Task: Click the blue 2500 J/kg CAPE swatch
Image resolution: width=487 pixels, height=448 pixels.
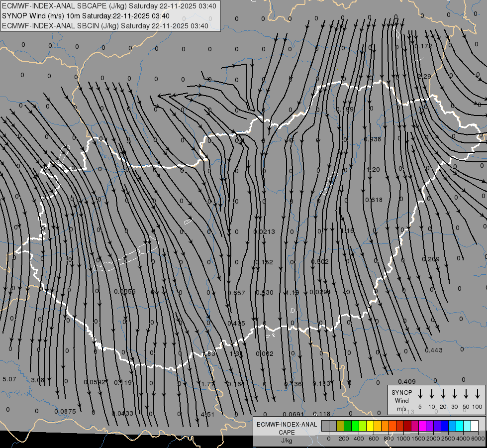Action: click(x=445, y=426)
